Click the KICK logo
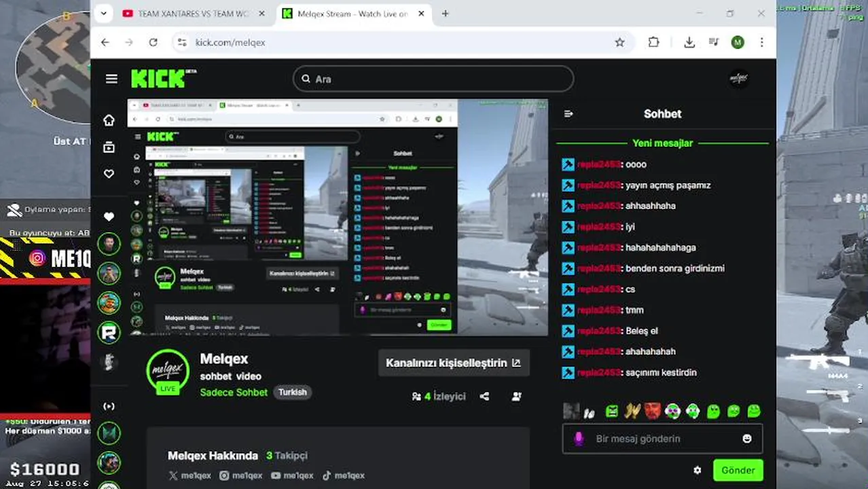Image resolution: width=868 pixels, height=489 pixels. (163, 78)
